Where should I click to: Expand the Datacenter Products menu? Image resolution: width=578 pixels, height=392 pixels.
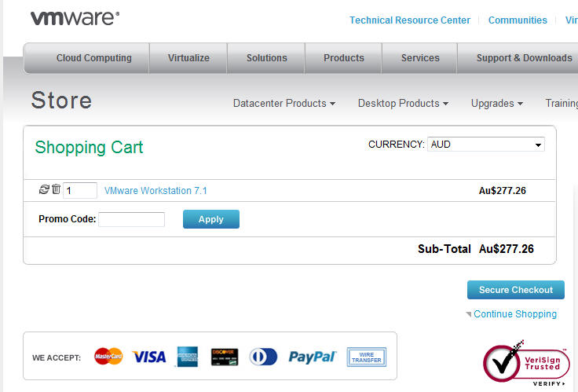pos(284,103)
